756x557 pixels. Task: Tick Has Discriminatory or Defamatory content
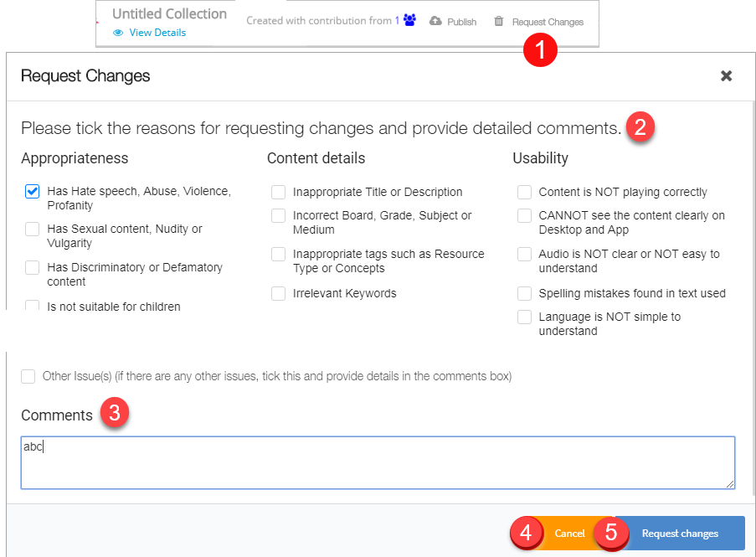(32, 268)
